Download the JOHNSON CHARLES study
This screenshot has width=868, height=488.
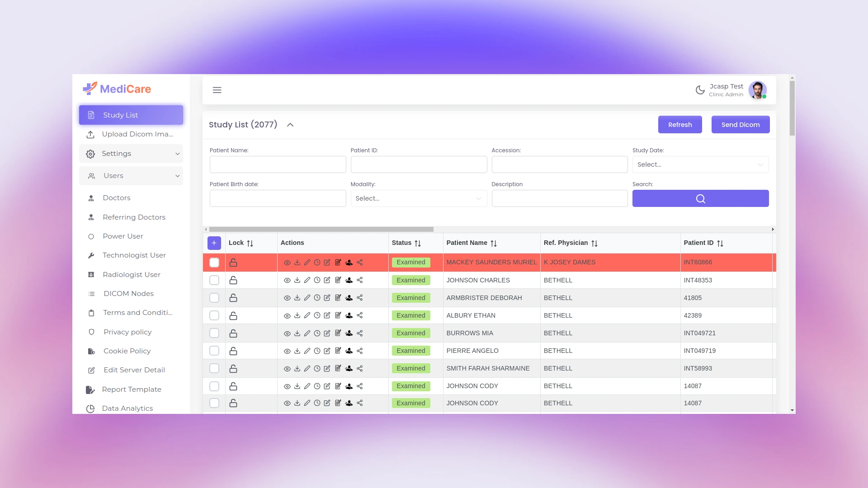(297, 280)
